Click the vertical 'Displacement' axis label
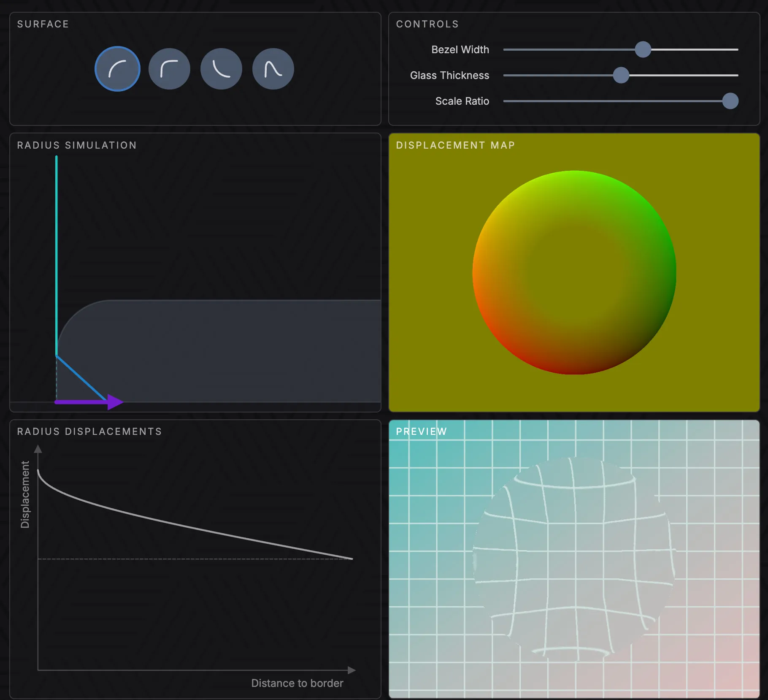This screenshot has width=768, height=700. 25,494
